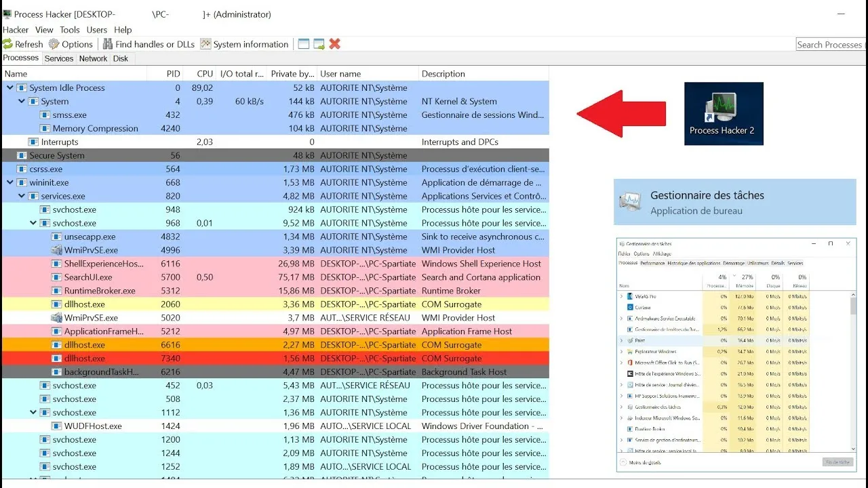The image size is (868, 488).
Task: Click the find window toolbar icon
Action: pyautogui.click(x=304, y=44)
